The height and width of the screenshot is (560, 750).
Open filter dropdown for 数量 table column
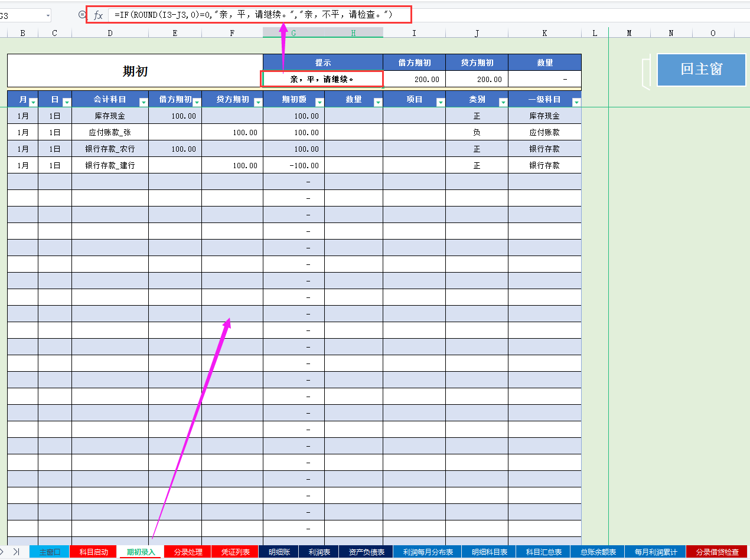pyautogui.click(x=377, y=102)
